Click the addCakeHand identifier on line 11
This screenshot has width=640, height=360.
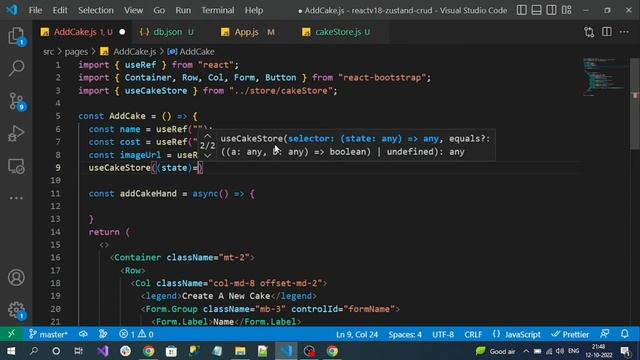click(x=148, y=193)
